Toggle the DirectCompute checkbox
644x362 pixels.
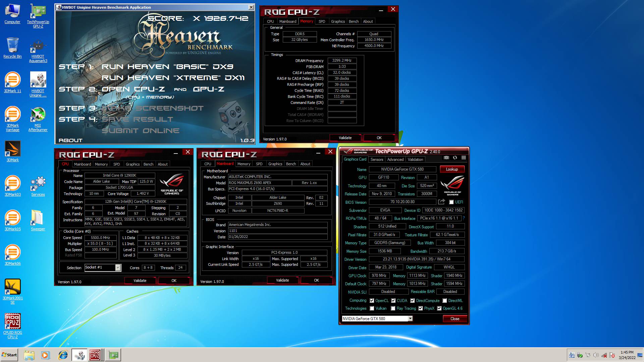pyautogui.click(x=412, y=301)
